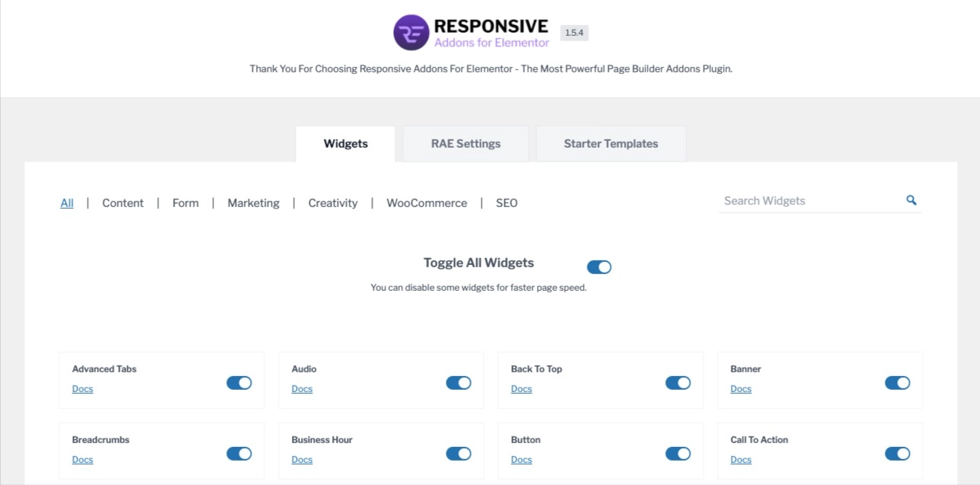
Task: Toggle the Button widget switch
Action: (x=678, y=454)
